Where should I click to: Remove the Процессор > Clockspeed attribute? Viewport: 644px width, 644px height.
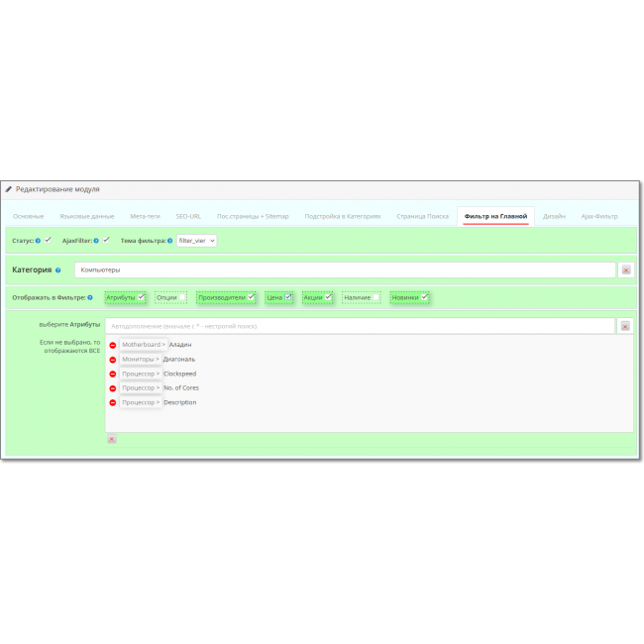113,375
